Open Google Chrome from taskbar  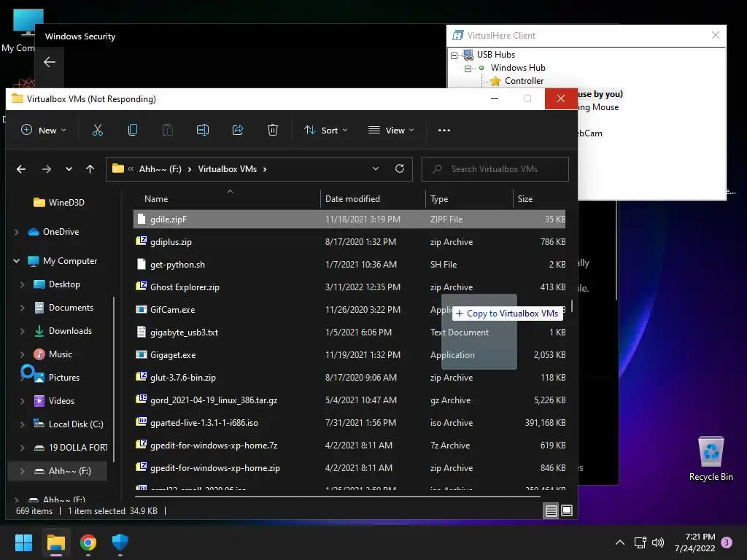(x=88, y=542)
